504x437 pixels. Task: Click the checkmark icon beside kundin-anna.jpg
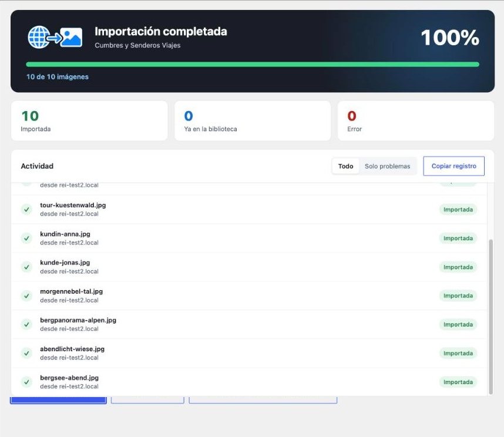[26, 238]
